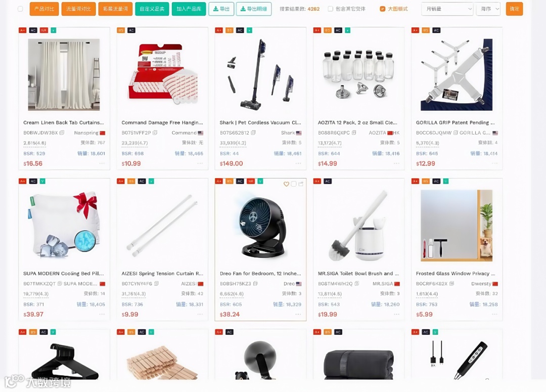Screen dimensions: 546x392
Task: Toggle 大图模式 large image mode checkbox
Action: click(382, 9)
